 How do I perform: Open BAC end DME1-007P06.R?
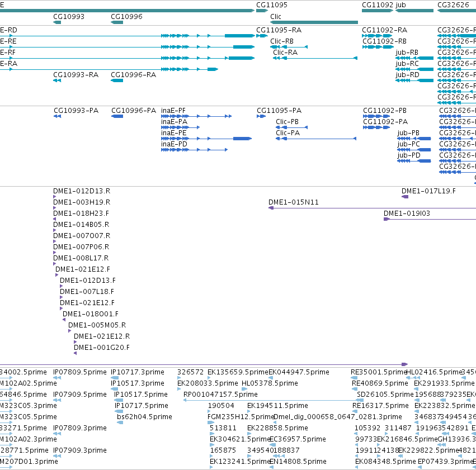(x=55, y=253)
